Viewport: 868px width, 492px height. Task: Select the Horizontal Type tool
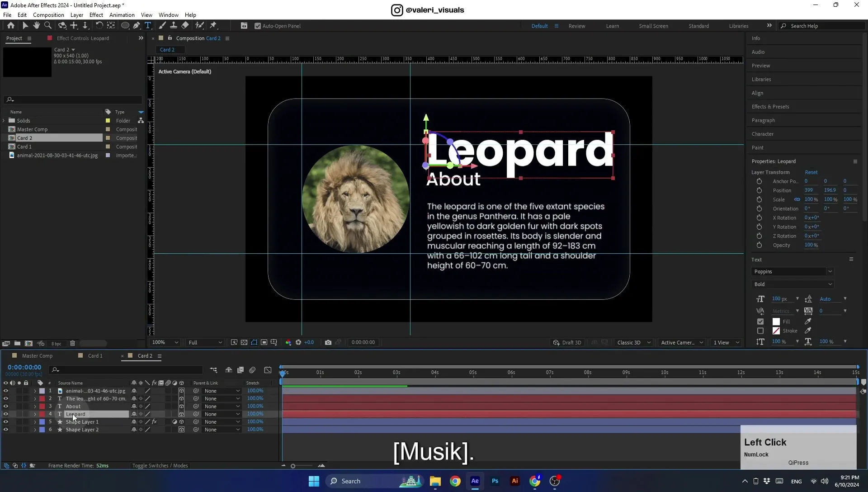[x=148, y=26]
